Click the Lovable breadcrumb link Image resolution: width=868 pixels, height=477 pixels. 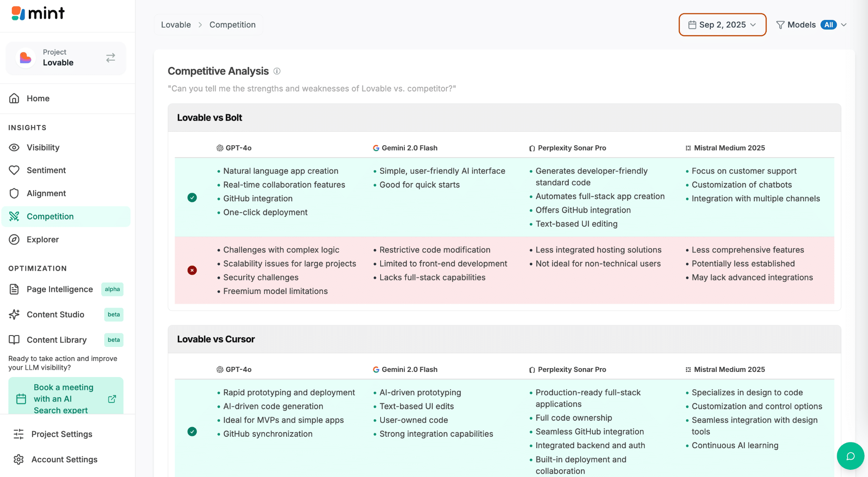click(x=176, y=25)
